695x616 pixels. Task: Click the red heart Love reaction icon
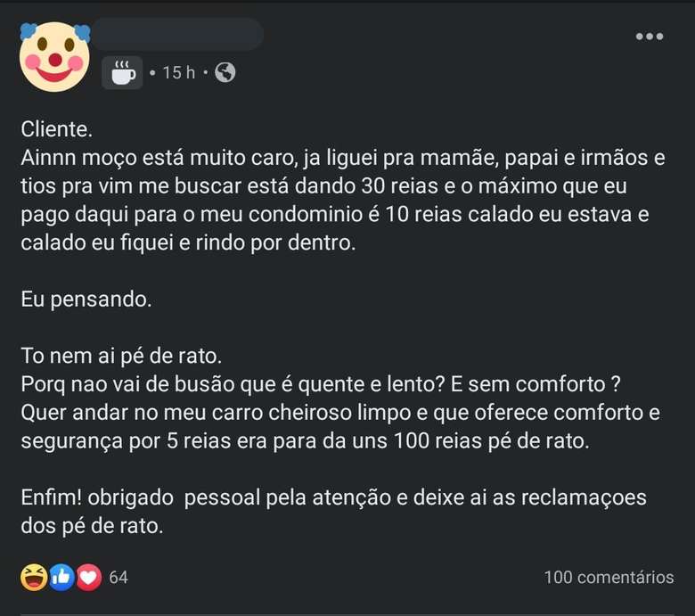click(x=87, y=577)
